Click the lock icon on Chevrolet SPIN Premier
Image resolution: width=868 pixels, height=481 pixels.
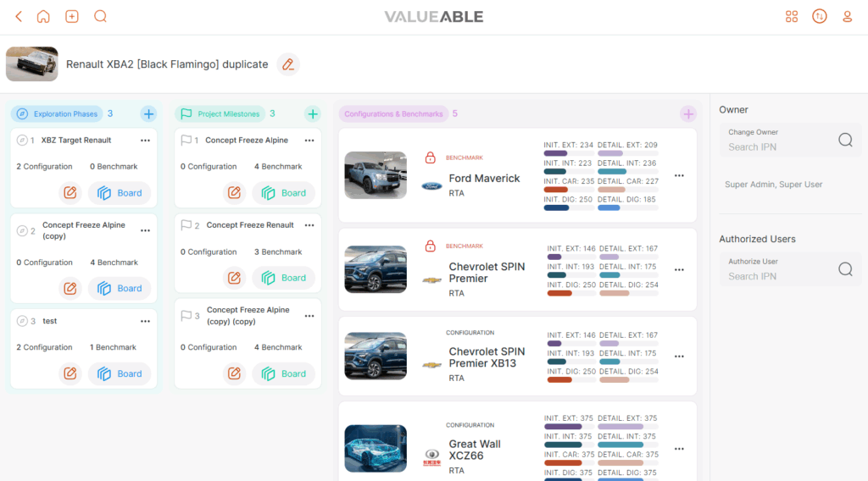click(430, 246)
